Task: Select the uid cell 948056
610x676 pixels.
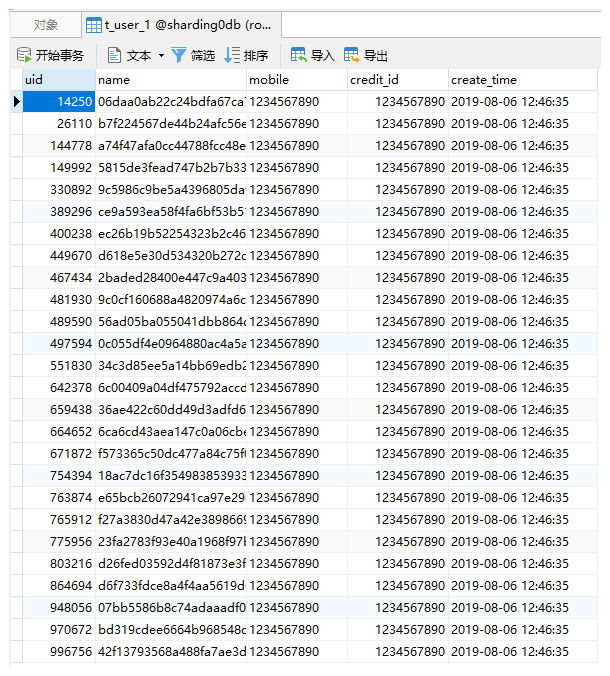Action: tap(59, 607)
